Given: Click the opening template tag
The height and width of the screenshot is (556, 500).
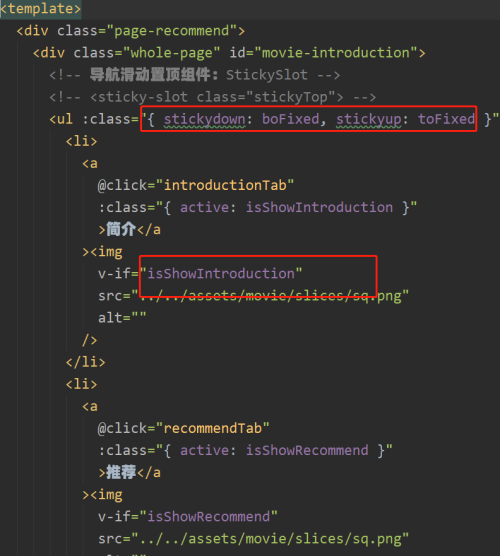Looking at the screenshot, I should (40, 9).
